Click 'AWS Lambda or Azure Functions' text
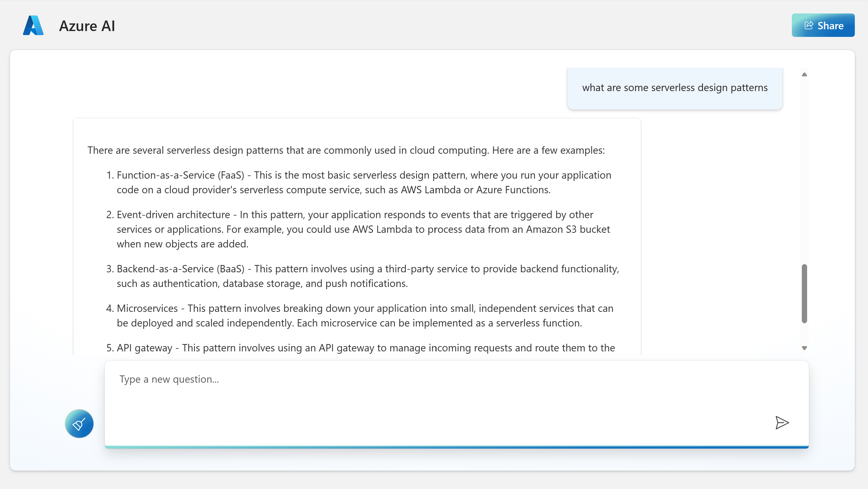Image resolution: width=868 pixels, height=489 pixels. pos(475,190)
